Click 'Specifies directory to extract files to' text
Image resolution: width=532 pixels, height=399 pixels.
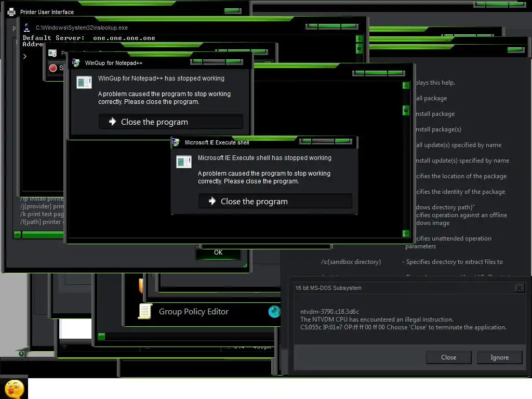454,262
